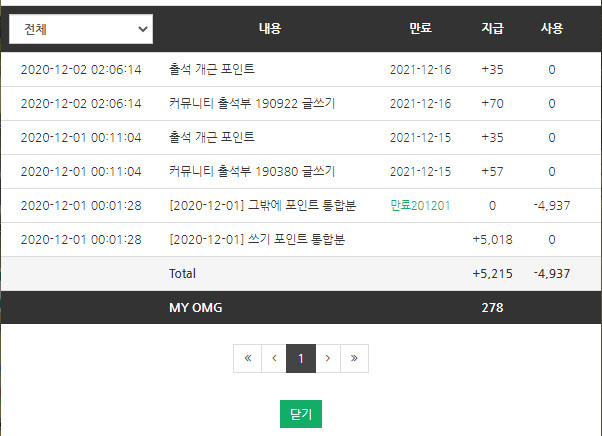602x436 pixels.
Task: Click the 지급 column header
Action: (x=493, y=28)
